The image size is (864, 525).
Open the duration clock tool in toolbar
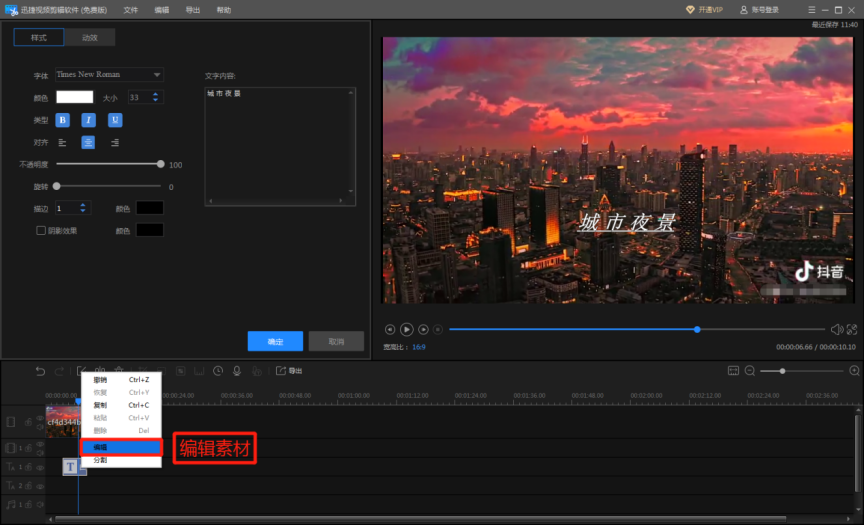tap(218, 371)
